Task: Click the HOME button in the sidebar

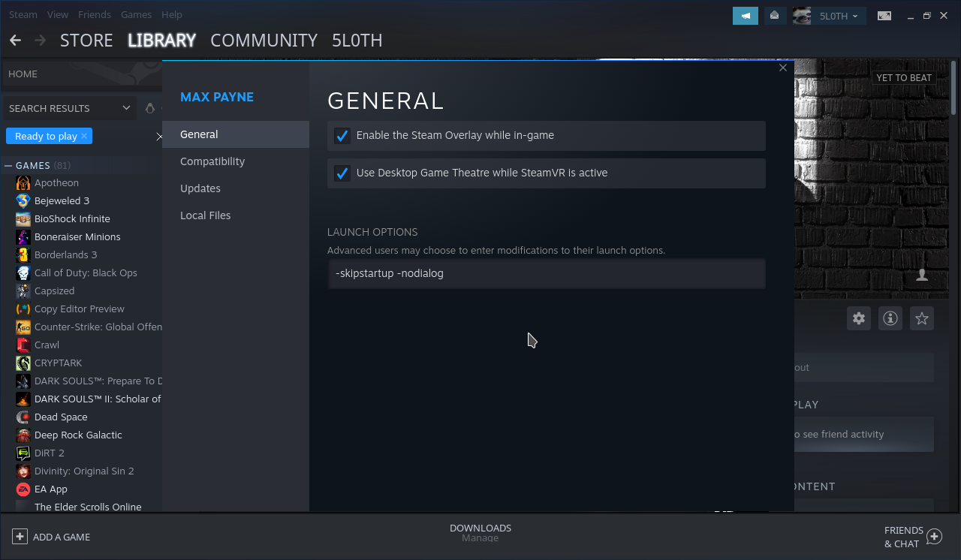Action: [81, 74]
